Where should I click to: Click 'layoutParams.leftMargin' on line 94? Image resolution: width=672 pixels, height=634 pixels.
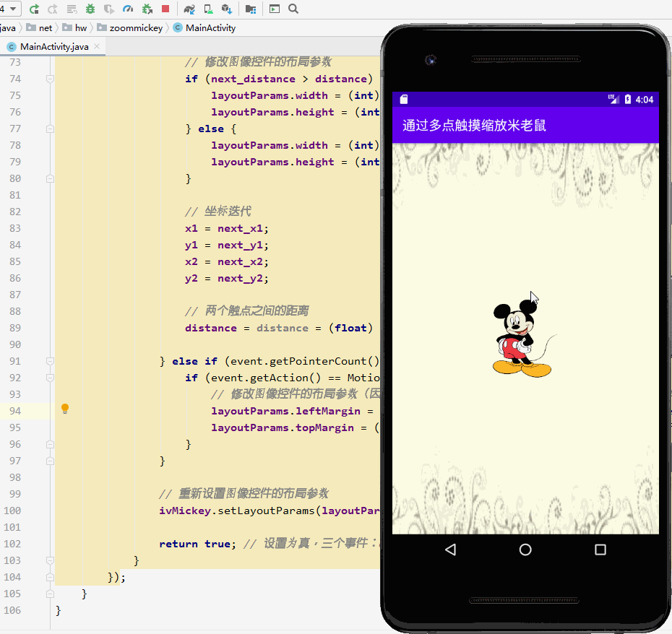[285, 412]
